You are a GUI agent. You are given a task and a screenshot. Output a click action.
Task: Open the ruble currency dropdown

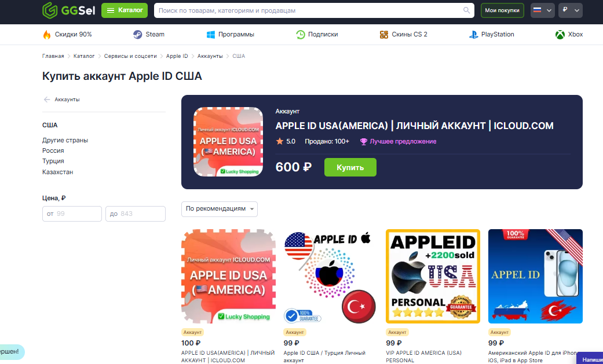click(x=571, y=10)
